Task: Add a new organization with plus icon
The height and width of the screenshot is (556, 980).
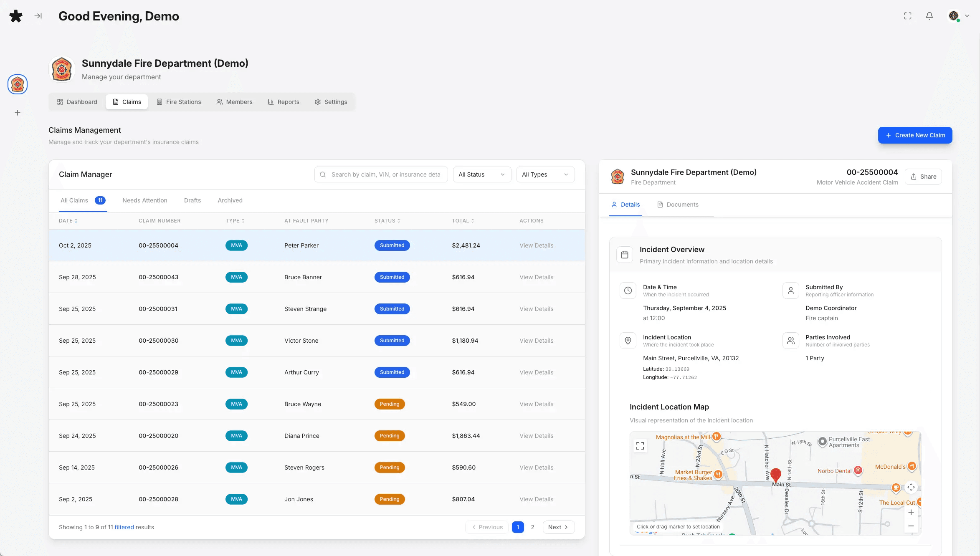Action: pyautogui.click(x=18, y=113)
